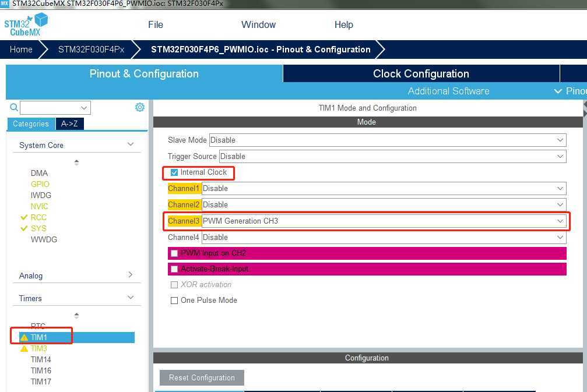Open the Channel4 dropdown
This screenshot has height=392, width=587.
pos(384,237)
